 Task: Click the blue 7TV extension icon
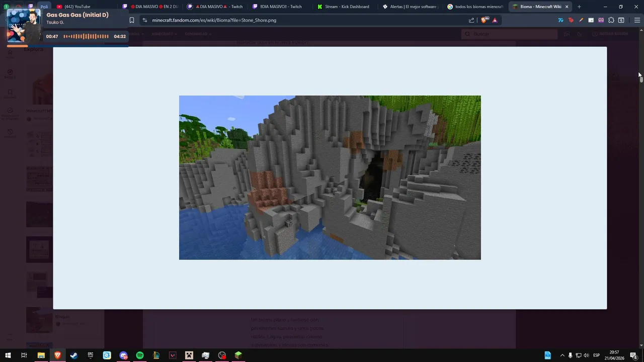pos(560,20)
